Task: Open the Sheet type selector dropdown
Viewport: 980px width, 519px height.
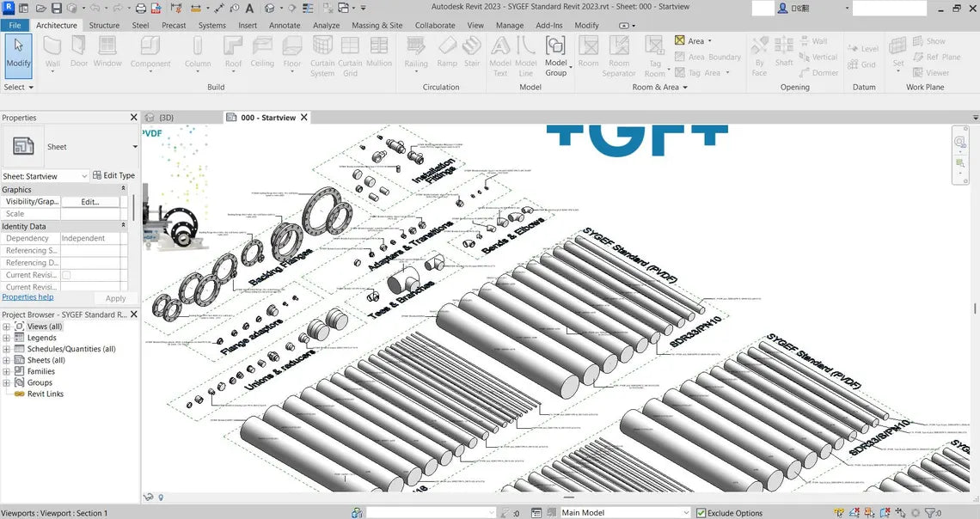Action: [135, 147]
